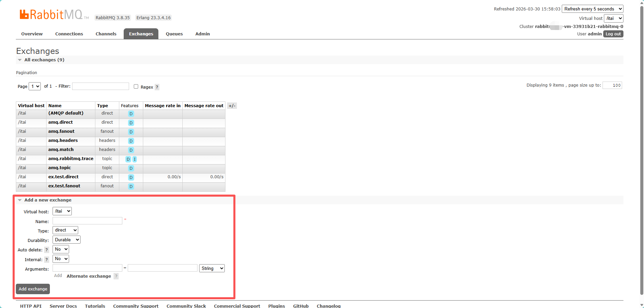Open the Refresh every 5 seconds dropdown
The image size is (644, 308).
(592, 9)
